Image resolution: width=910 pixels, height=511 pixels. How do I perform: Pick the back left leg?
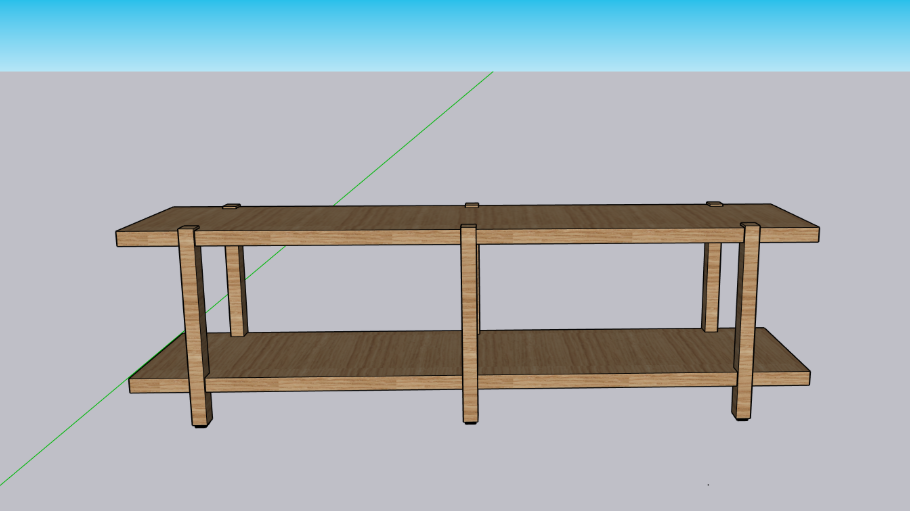(236, 290)
